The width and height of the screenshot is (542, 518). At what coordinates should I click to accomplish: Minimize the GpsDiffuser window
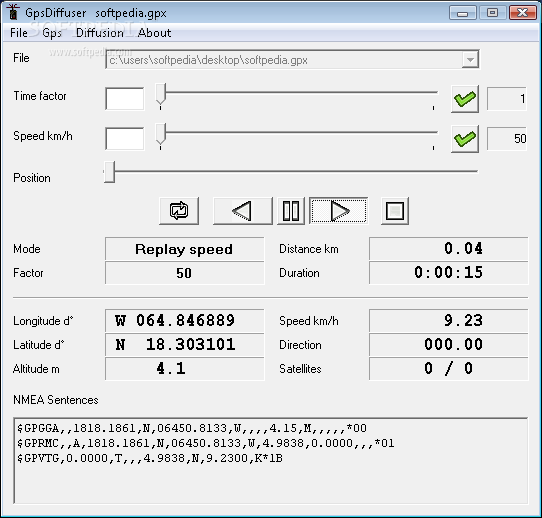tap(462, 13)
